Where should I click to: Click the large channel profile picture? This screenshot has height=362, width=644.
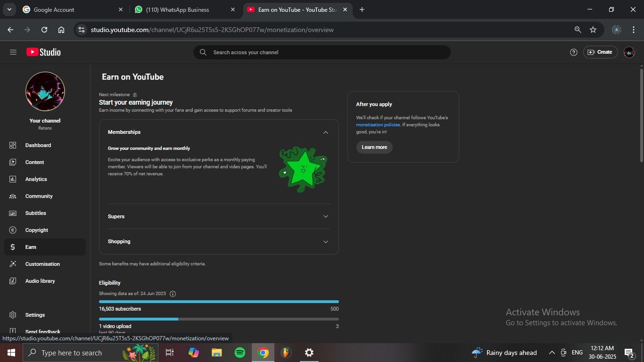[x=45, y=91]
